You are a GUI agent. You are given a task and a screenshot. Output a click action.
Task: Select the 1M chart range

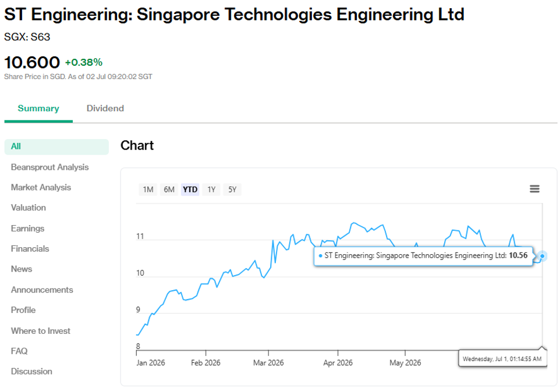click(148, 190)
